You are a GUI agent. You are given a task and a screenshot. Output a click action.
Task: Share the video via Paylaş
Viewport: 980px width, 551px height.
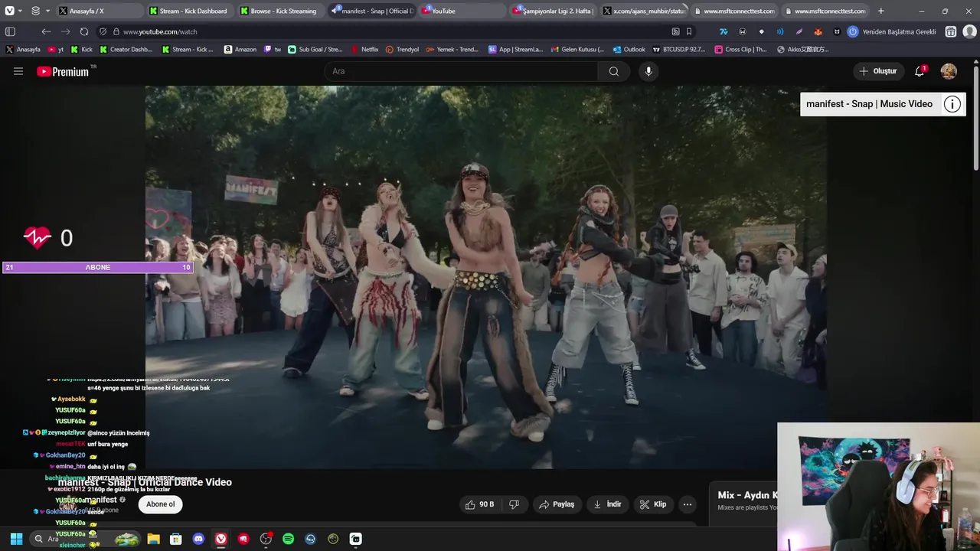click(557, 504)
